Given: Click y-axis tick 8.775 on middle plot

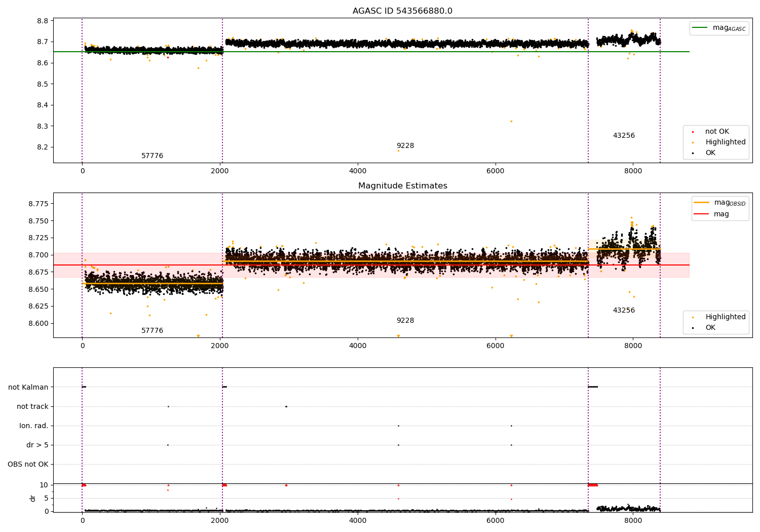Looking at the screenshot, I should pos(39,204).
